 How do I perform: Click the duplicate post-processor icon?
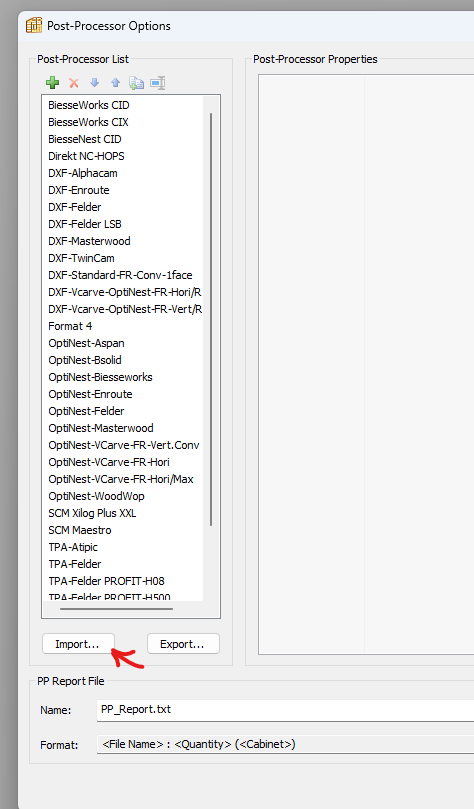[136, 83]
